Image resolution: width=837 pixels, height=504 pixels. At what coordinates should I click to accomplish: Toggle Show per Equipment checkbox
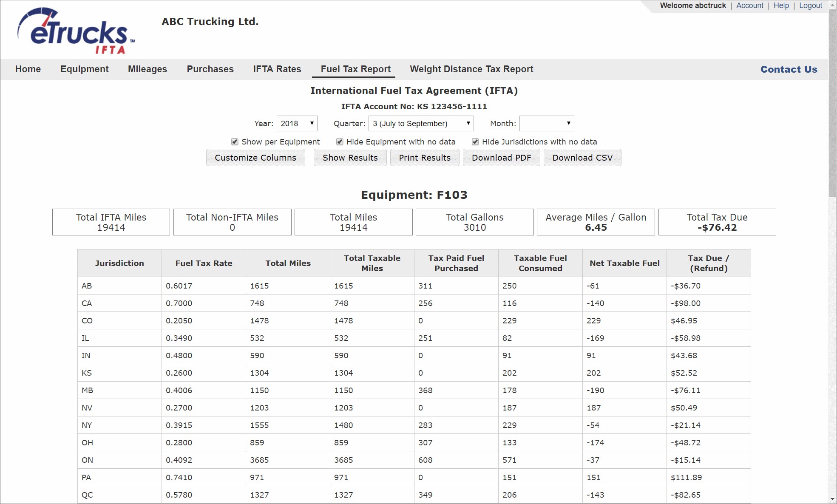click(x=235, y=142)
